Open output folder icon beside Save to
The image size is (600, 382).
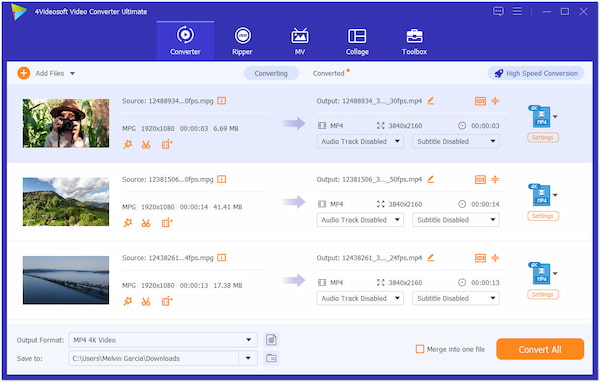coord(271,358)
